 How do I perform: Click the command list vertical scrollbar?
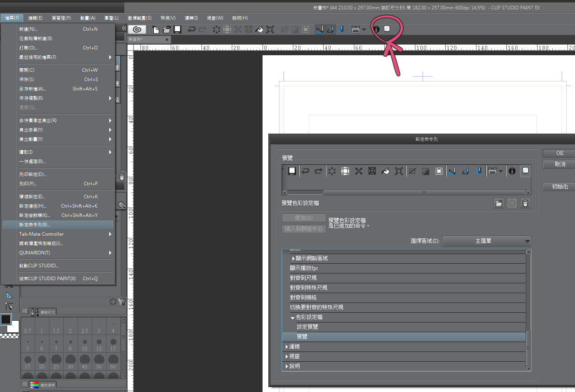coord(528,348)
